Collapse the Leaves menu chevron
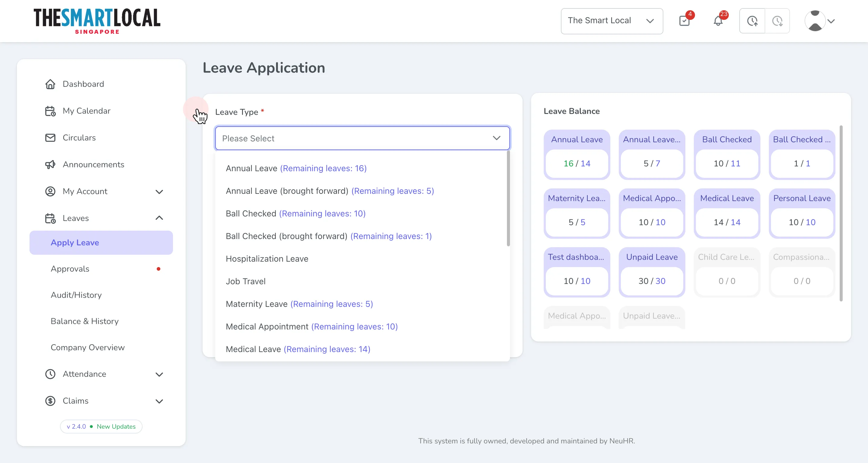Screen dimensions: 868x463 tap(159, 218)
